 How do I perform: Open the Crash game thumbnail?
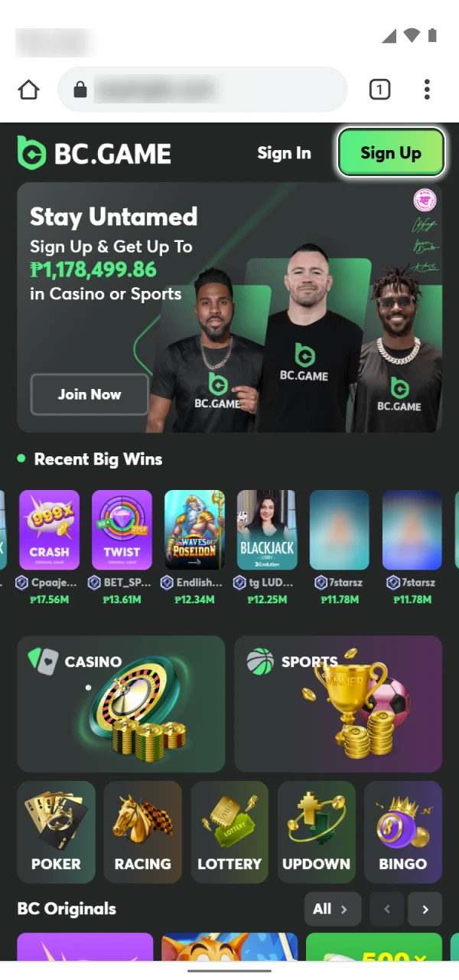(49, 530)
